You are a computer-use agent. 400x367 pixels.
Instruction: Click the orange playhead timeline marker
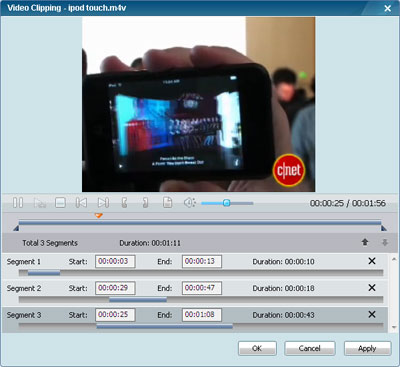pyautogui.click(x=98, y=216)
